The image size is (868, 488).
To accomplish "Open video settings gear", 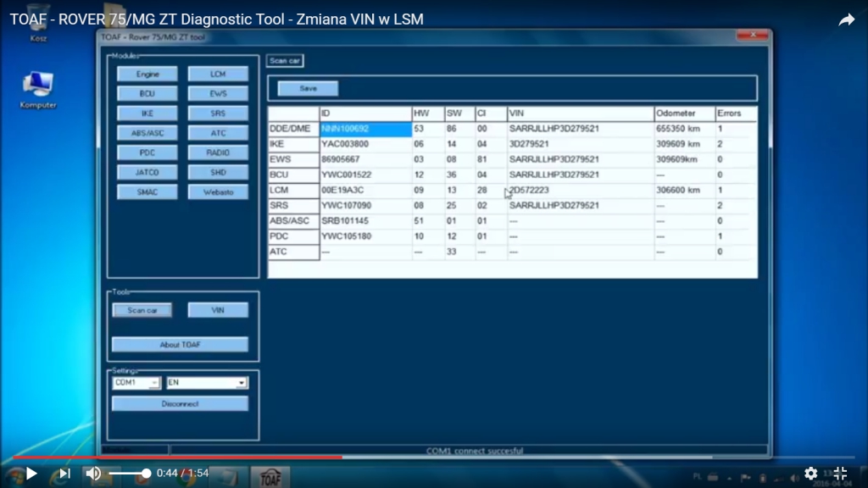I will tap(811, 473).
